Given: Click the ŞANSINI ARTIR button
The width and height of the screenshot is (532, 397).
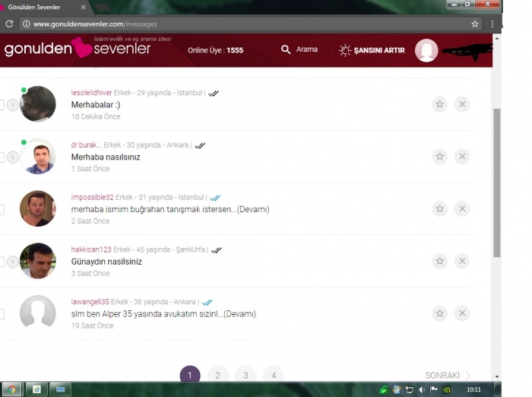Looking at the screenshot, I should click(372, 50).
